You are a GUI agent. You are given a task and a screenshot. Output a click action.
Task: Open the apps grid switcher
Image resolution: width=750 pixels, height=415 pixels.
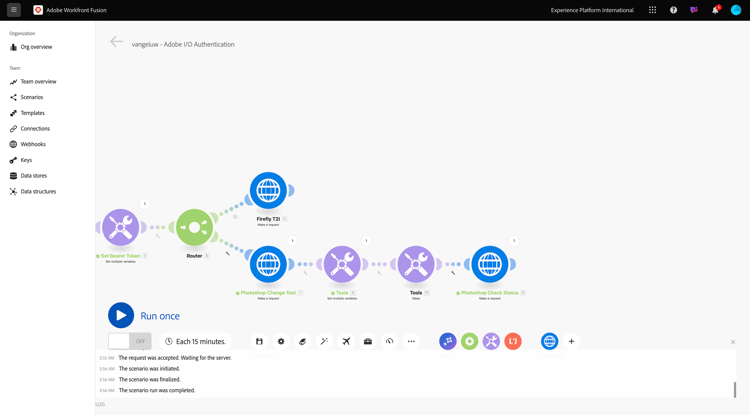pyautogui.click(x=652, y=10)
